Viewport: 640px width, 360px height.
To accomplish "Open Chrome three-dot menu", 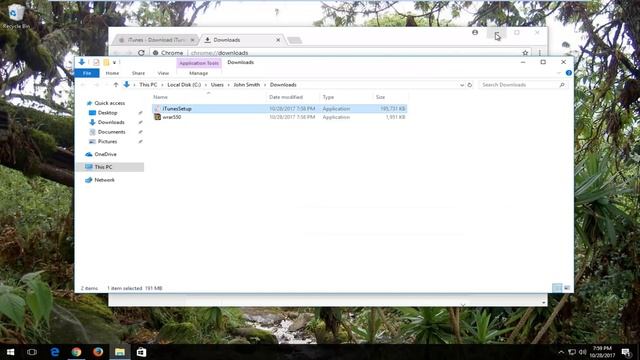I will pyautogui.click(x=540, y=53).
